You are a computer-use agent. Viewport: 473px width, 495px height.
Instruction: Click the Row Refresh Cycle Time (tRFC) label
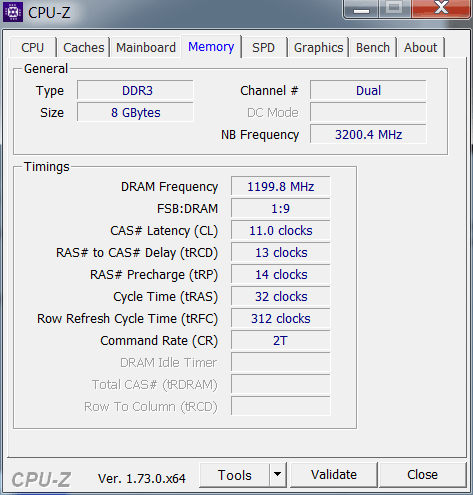click(127, 319)
